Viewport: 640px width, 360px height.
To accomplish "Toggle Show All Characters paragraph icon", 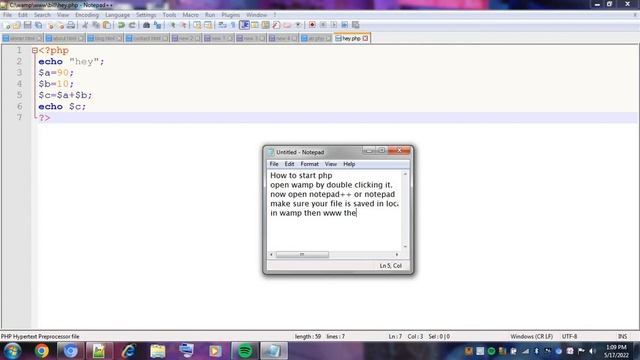I will point(233,25).
